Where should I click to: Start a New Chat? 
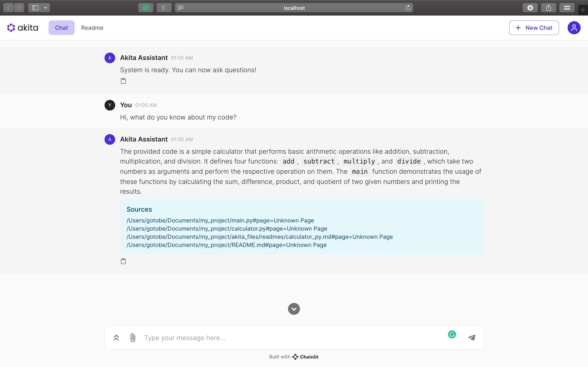tap(534, 28)
